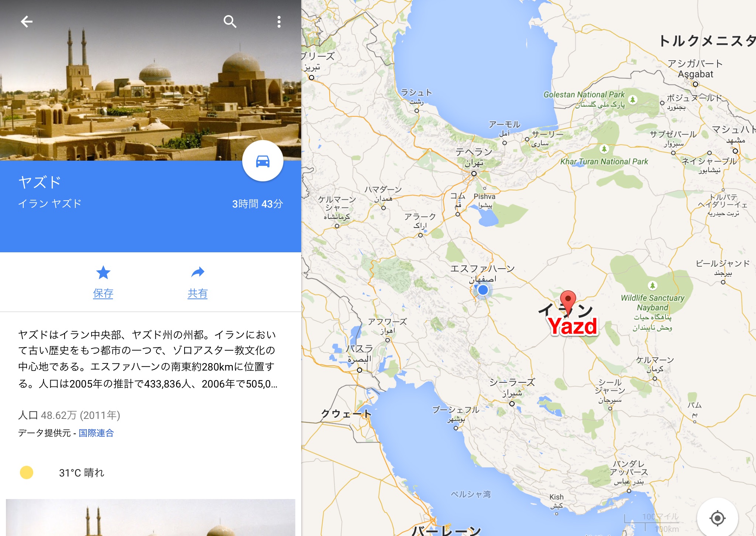Center map on my location
This screenshot has width=756, height=536.
(717, 518)
